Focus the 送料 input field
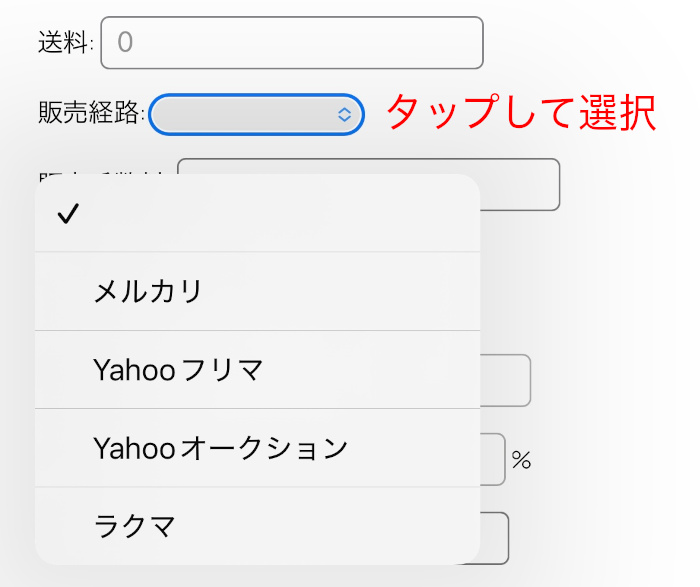 pyautogui.click(x=292, y=43)
